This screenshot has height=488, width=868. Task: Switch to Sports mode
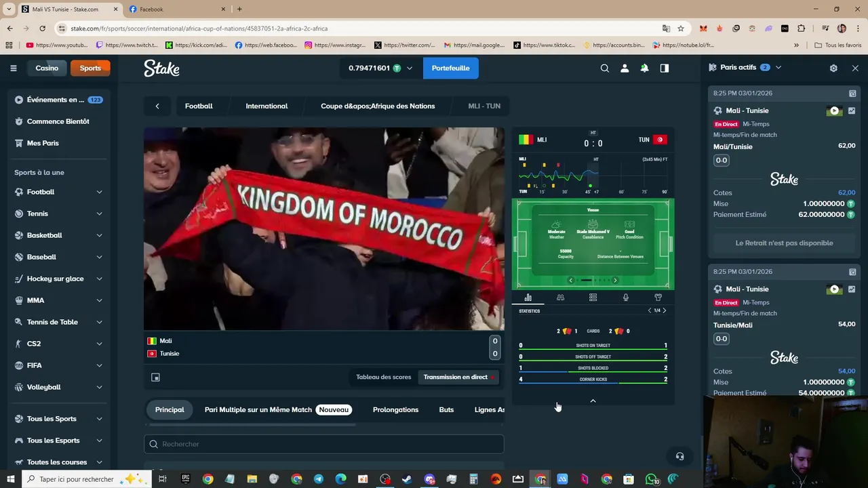coord(90,68)
